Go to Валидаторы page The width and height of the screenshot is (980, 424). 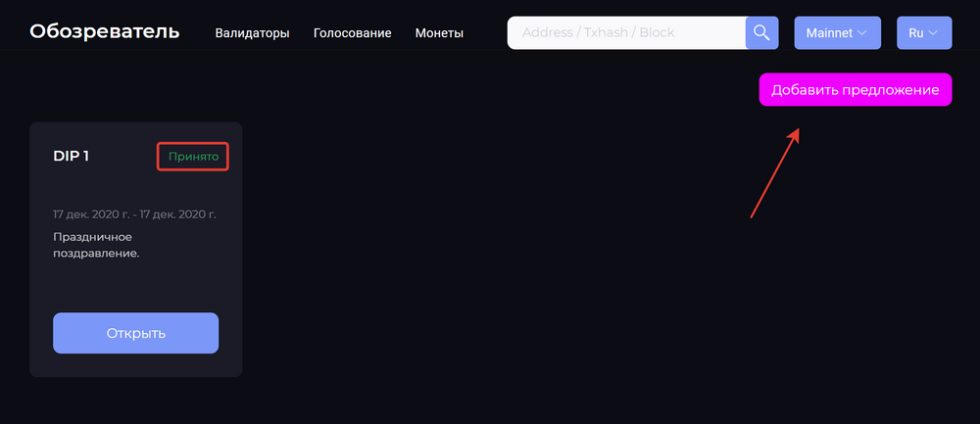[x=252, y=33]
